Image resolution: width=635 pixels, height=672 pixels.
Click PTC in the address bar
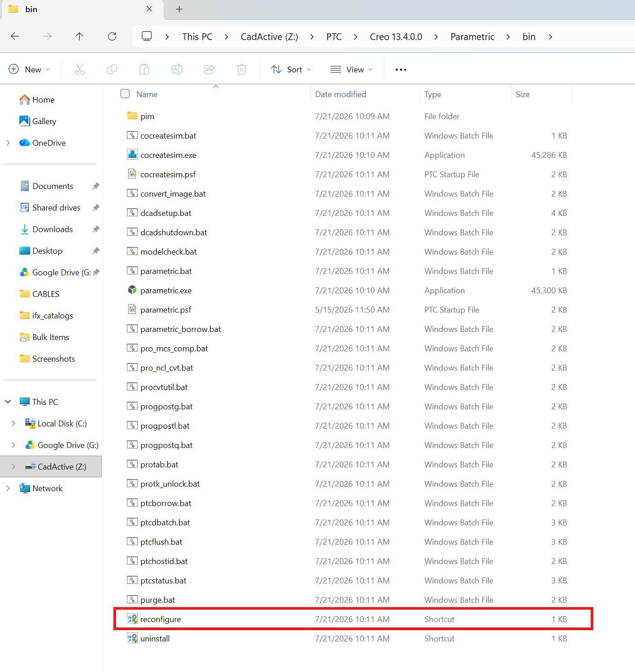click(334, 37)
